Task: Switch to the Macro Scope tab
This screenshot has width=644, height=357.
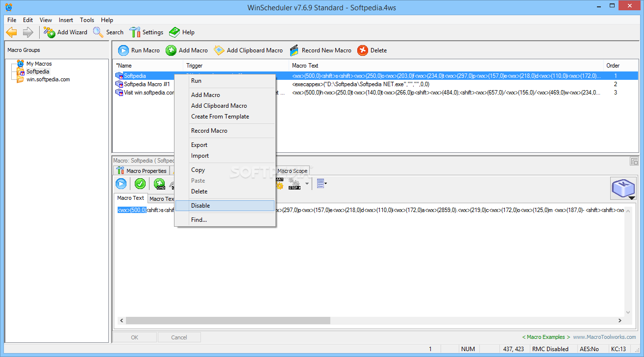Action: [x=293, y=171]
